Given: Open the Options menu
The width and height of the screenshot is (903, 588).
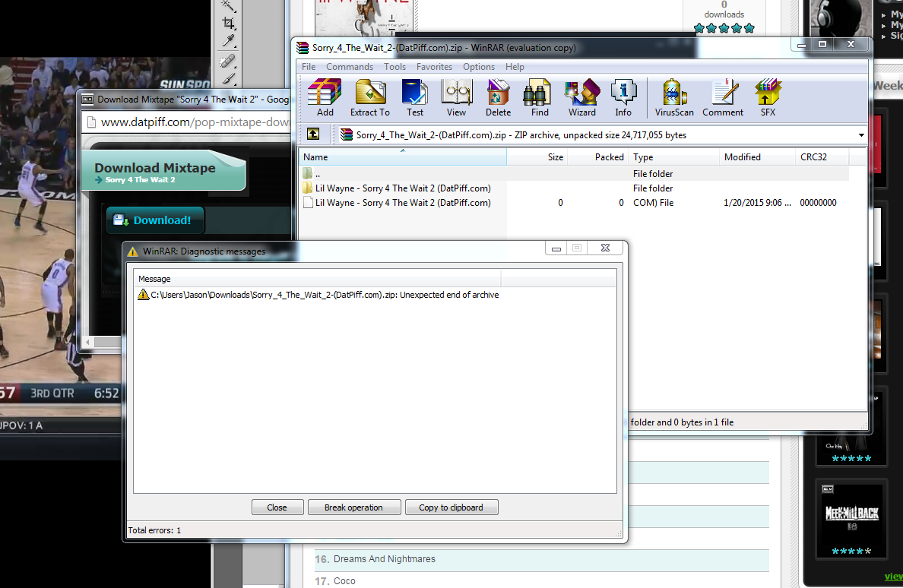Looking at the screenshot, I should tap(479, 67).
